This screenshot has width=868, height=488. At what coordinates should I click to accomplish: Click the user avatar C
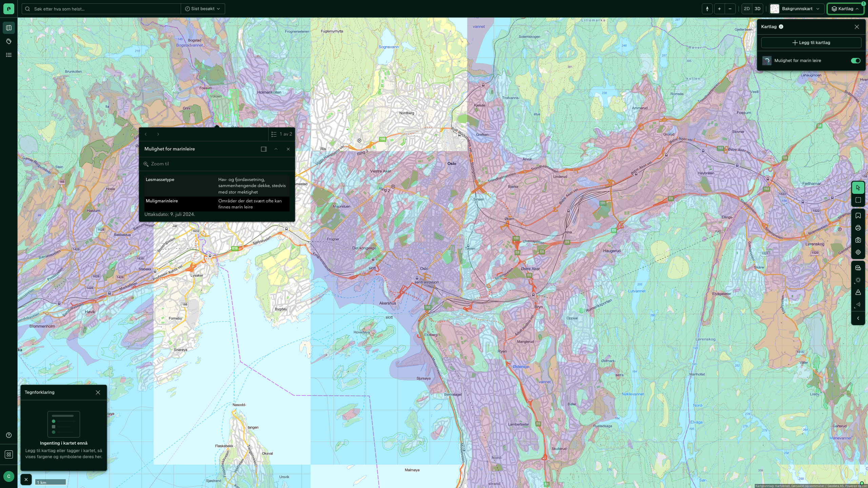tap(9, 476)
